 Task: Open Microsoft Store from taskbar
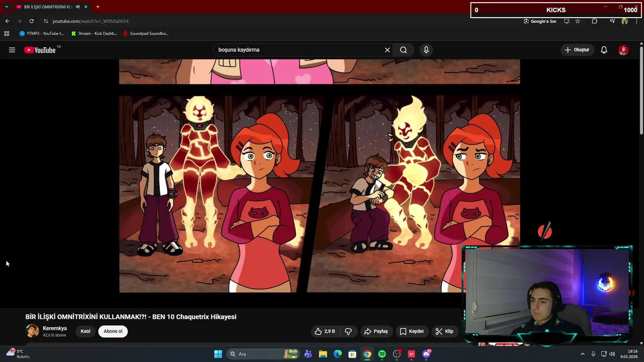click(352, 354)
